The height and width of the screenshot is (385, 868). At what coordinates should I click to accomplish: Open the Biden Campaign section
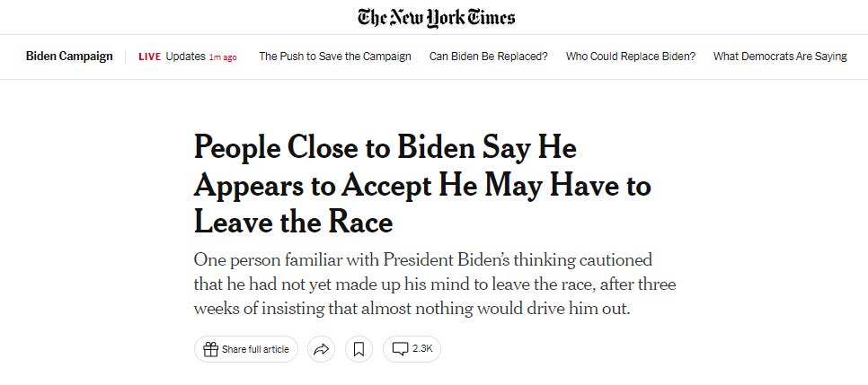[69, 57]
